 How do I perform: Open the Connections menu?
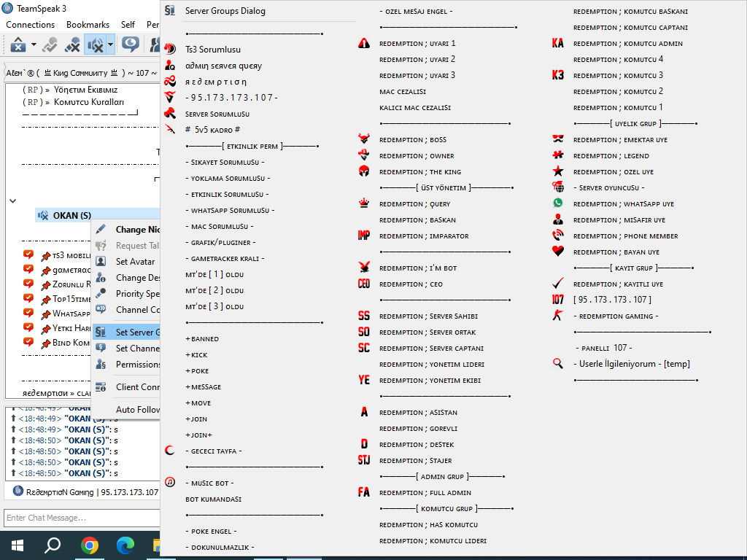[x=30, y=24]
